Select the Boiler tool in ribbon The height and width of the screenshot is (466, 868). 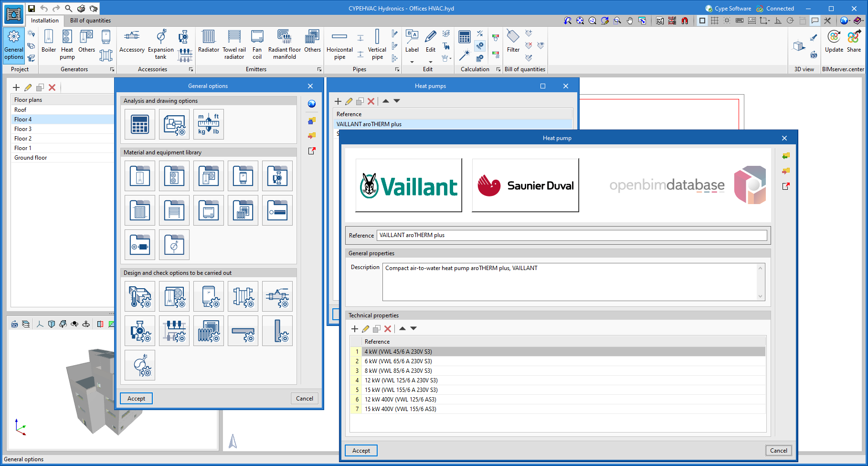[49, 42]
